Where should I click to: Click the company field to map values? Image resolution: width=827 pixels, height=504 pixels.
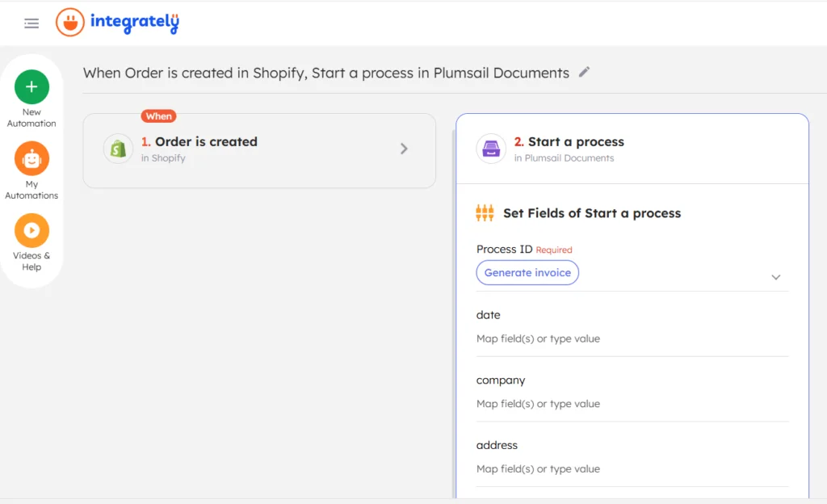pyautogui.click(x=632, y=403)
